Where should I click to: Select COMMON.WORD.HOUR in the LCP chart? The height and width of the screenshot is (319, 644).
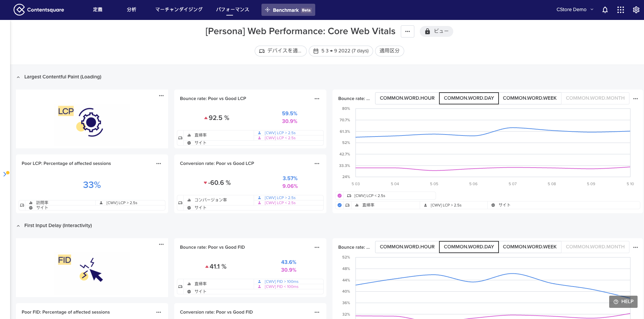(407, 98)
